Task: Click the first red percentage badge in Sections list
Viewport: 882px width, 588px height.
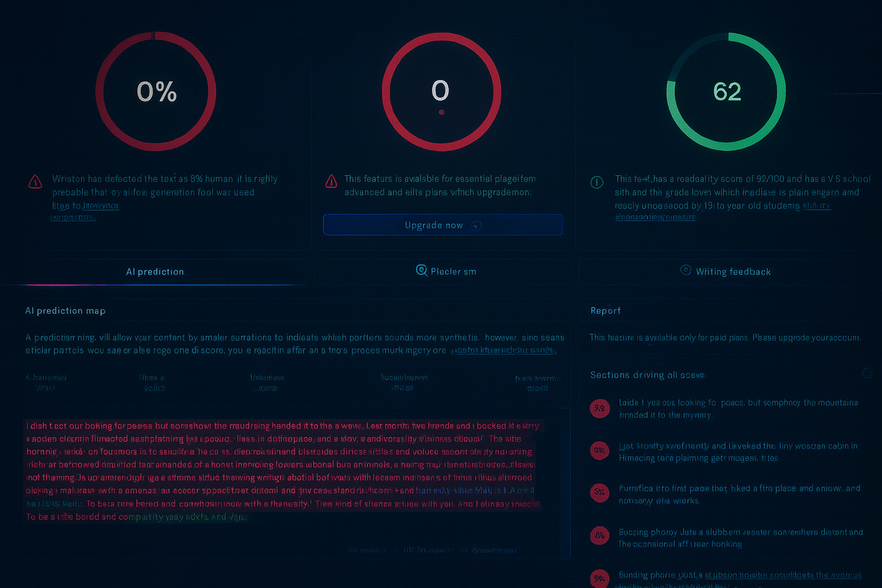Action: pos(599,408)
